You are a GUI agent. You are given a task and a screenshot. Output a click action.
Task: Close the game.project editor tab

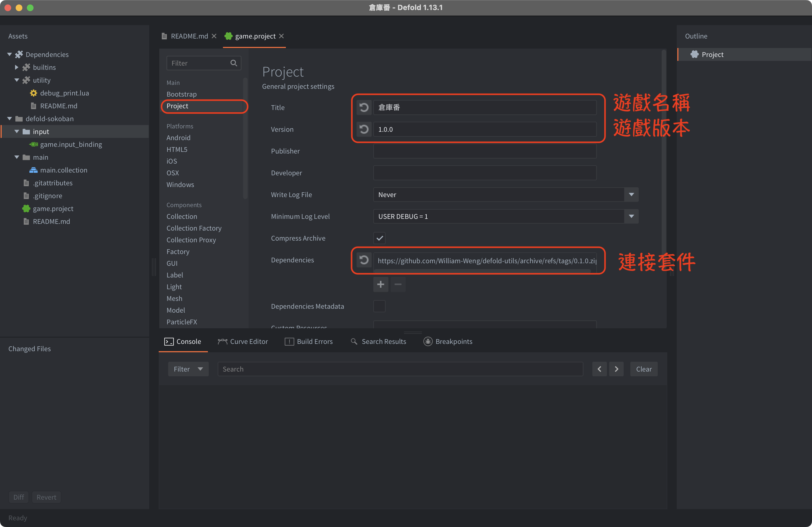click(x=281, y=36)
